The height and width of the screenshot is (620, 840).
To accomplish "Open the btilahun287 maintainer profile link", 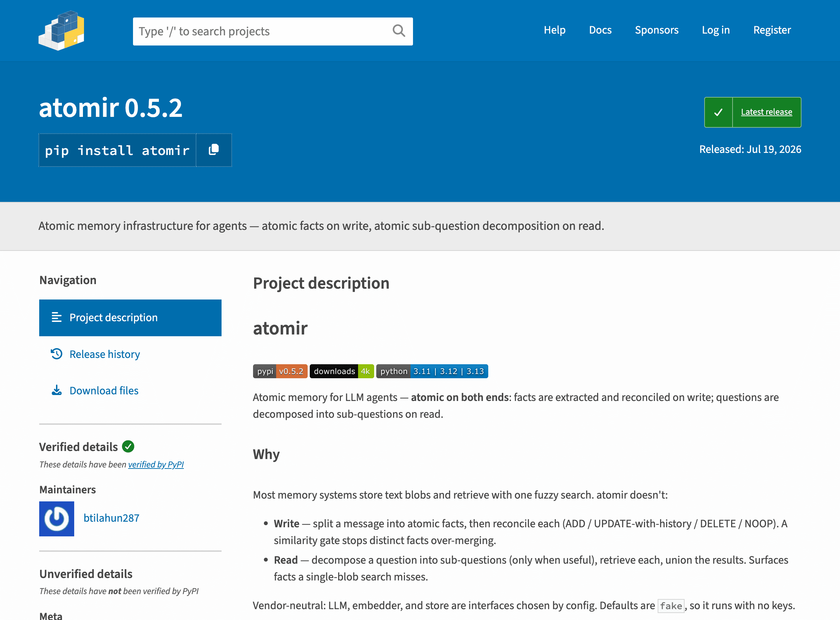I will pyautogui.click(x=111, y=518).
